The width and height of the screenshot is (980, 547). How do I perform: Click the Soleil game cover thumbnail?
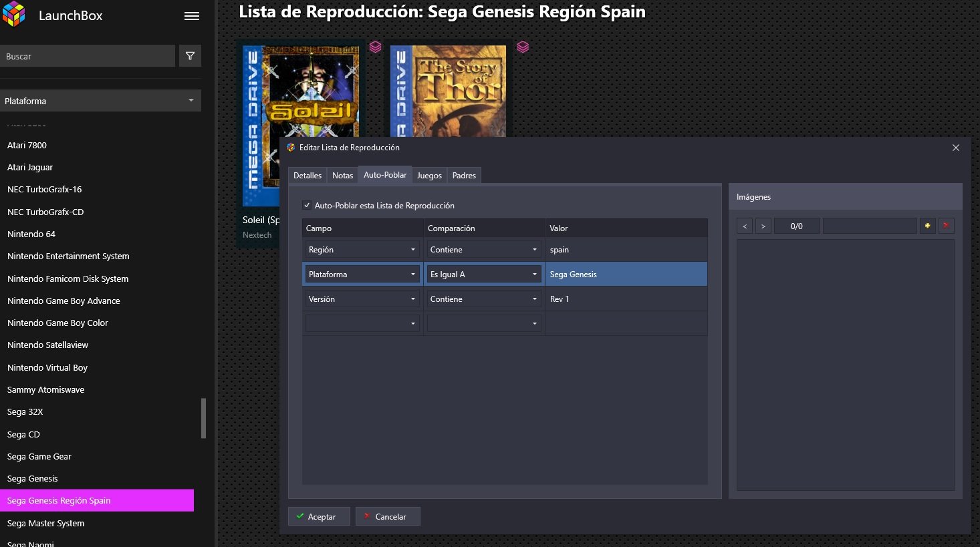coord(301,126)
